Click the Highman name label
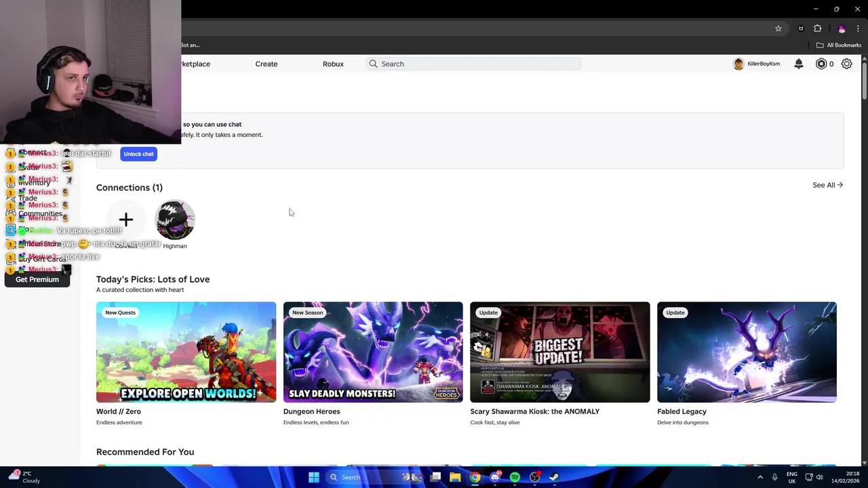 point(175,246)
